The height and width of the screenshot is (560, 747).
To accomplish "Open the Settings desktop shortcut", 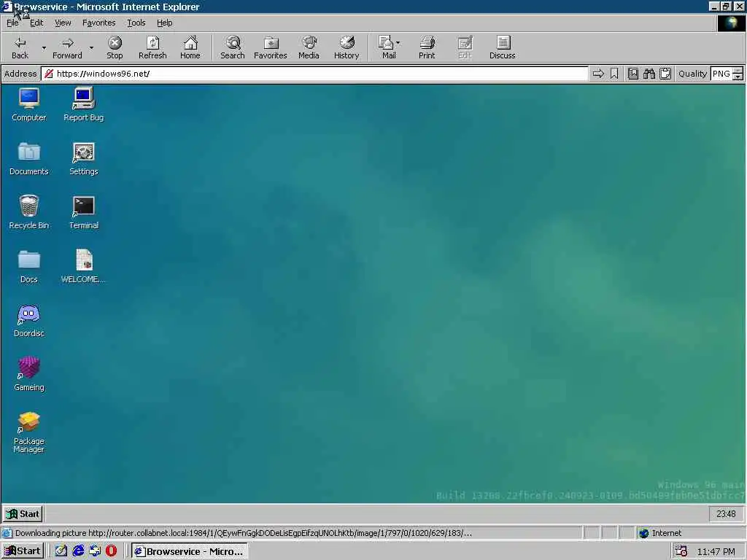I will tap(83, 158).
